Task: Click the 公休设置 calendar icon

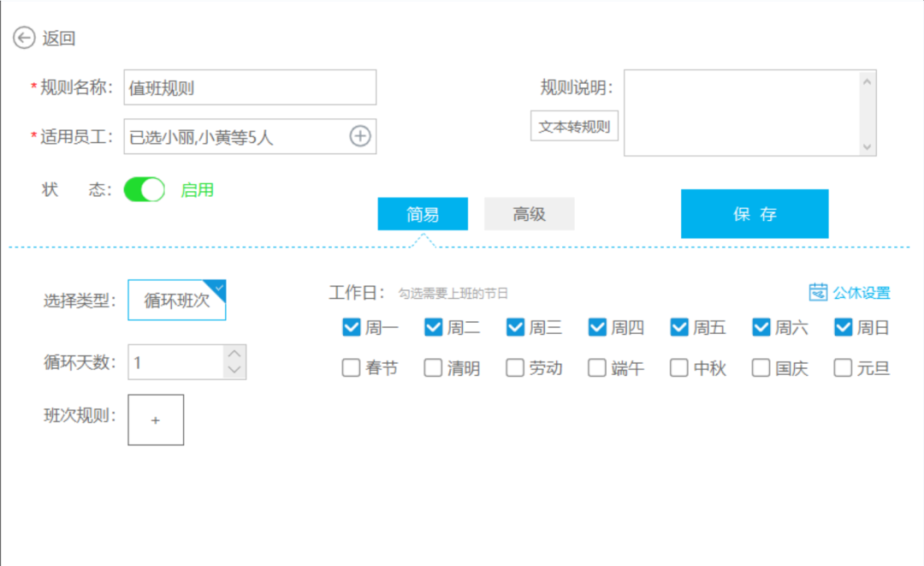Action: [x=818, y=292]
